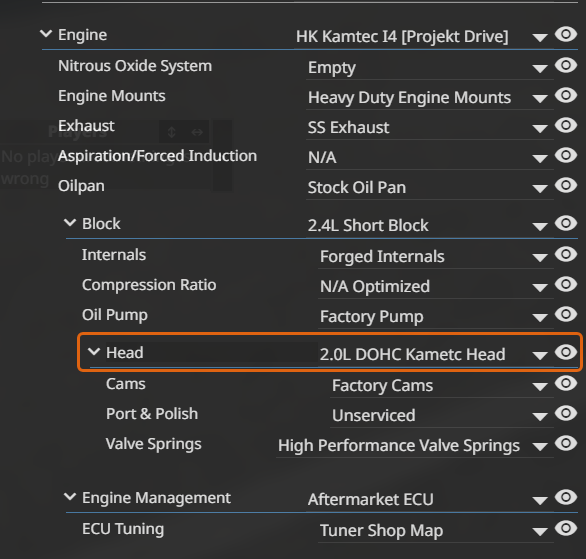Click eye icon for High Performance Valve Springs

566,444
